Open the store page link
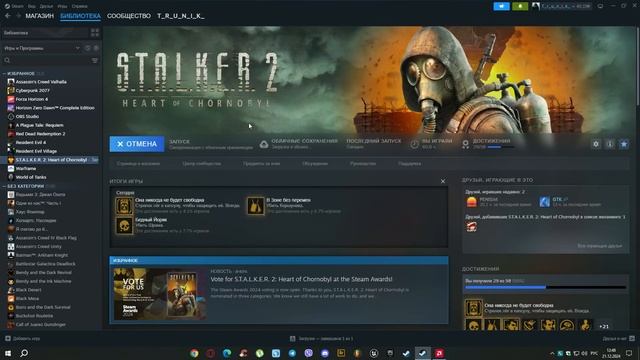The image size is (640, 360). (x=138, y=164)
